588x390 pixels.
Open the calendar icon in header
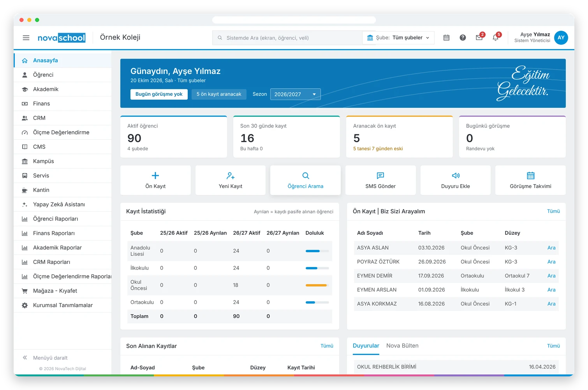pos(446,38)
